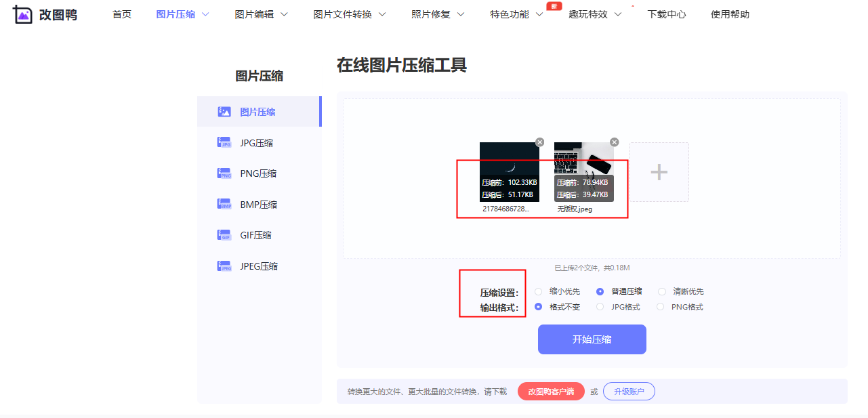Click the 改图鸭 brand name text
This screenshot has width=868, height=418.
(58, 15)
